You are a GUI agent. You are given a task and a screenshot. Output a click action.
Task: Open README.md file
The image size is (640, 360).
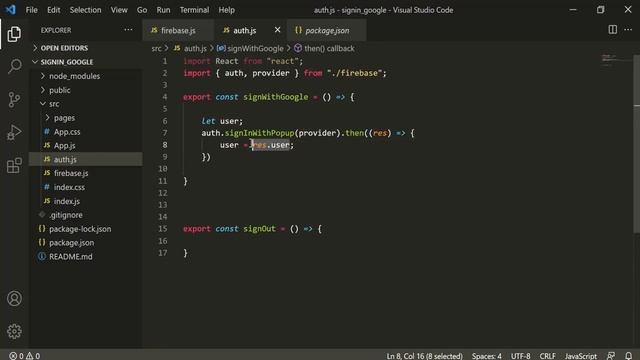pos(86,257)
